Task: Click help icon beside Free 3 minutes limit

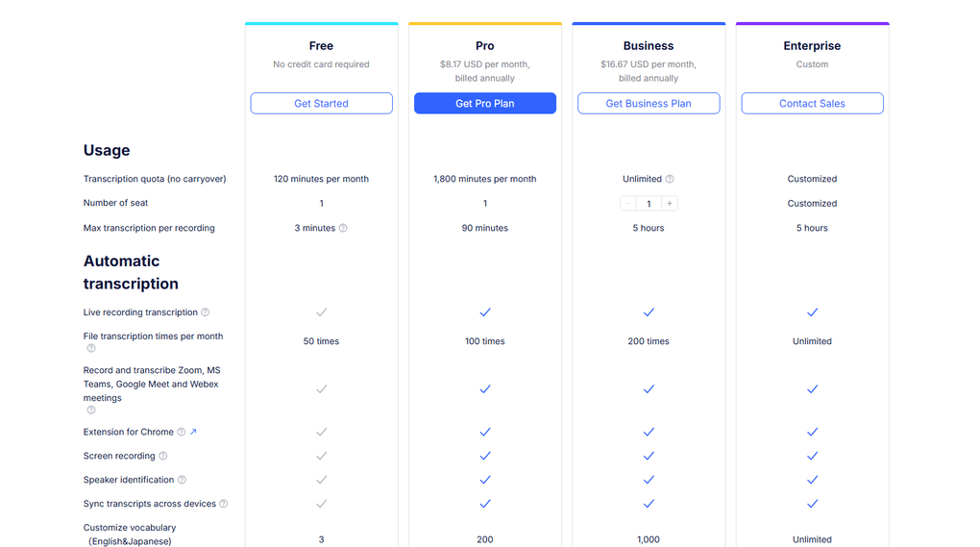Action: pos(343,228)
